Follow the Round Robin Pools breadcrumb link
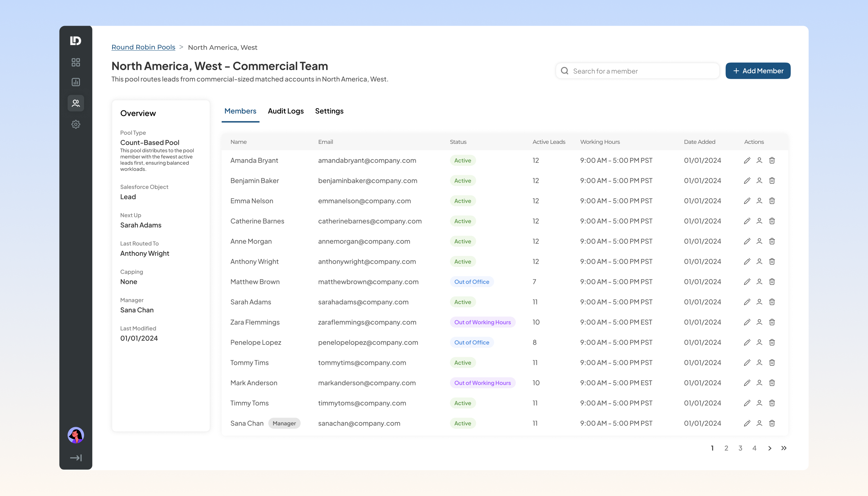Screen dimensions: 868x496 144,47
